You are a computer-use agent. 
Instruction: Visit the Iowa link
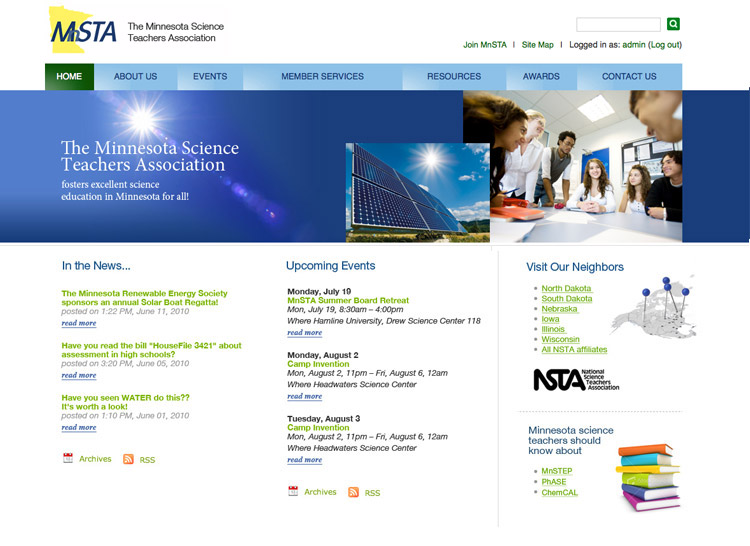551,319
